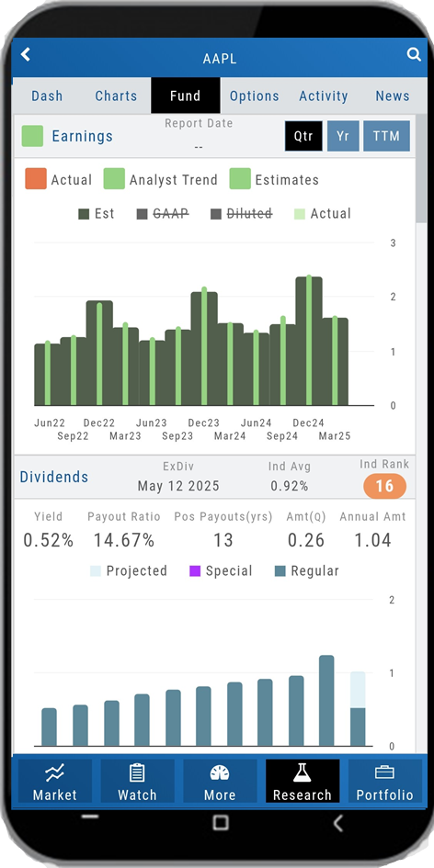This screenshot has height=868, width=434.
Task: Toggle the struck-through GAAP legend series
Action: pyautogui.click(x=163, y=214)
